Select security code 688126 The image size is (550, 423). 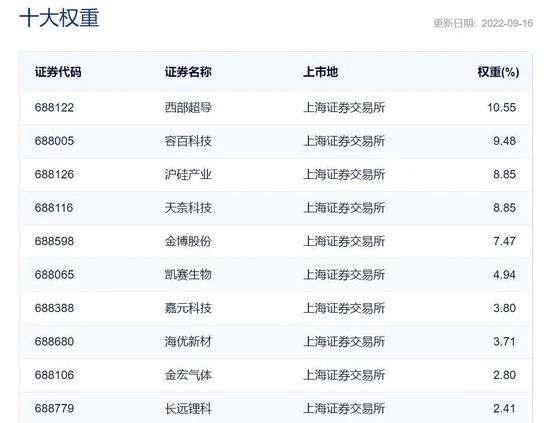(54, 174)
